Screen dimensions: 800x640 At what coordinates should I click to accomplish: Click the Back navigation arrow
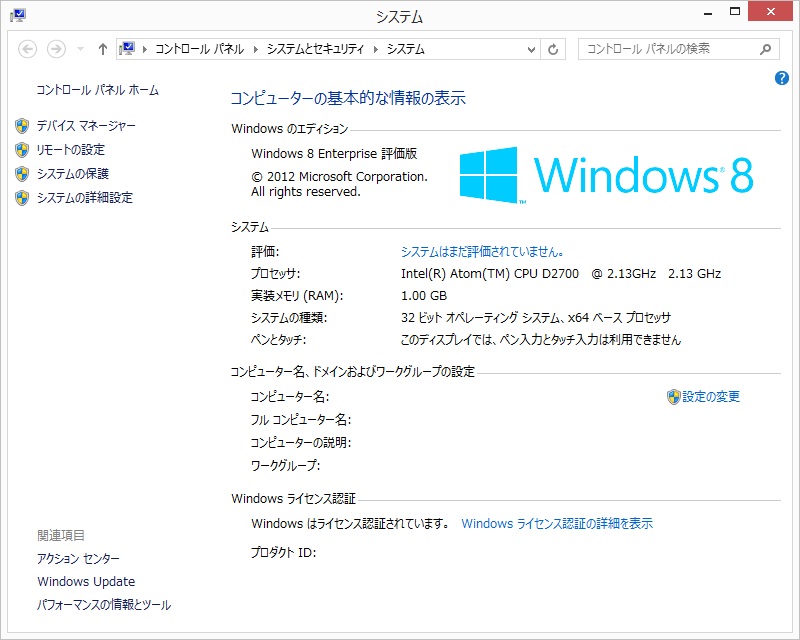[28, 49]
